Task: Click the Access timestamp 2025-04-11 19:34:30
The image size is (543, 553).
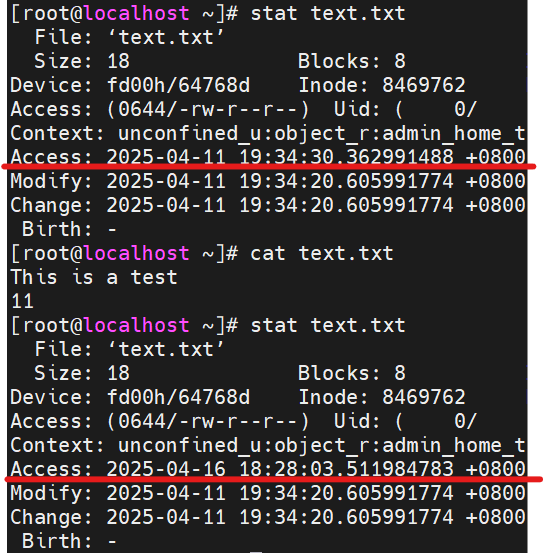Action: pyautogui.click(x=316, y=157)
